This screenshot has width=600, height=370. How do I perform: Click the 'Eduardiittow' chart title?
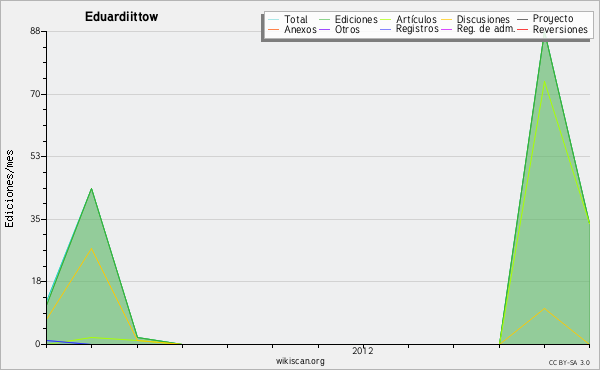tap(121, 17)
